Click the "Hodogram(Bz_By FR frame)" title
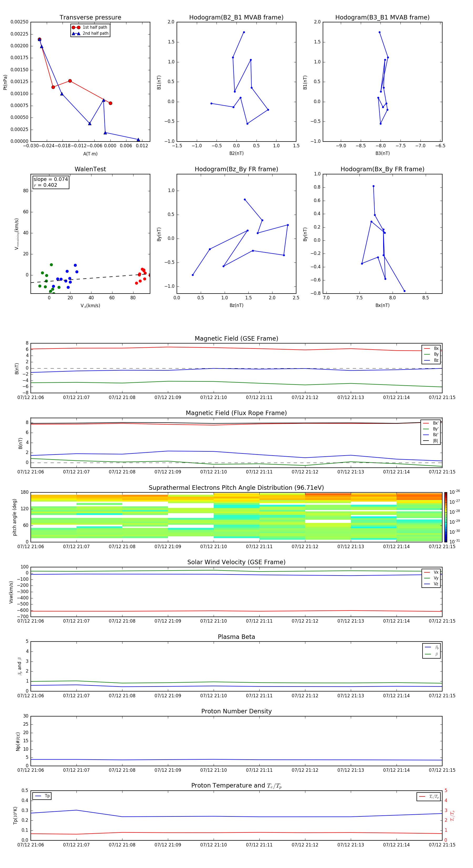The height and width of the screenshot is (868, 473). pos(236,169)
